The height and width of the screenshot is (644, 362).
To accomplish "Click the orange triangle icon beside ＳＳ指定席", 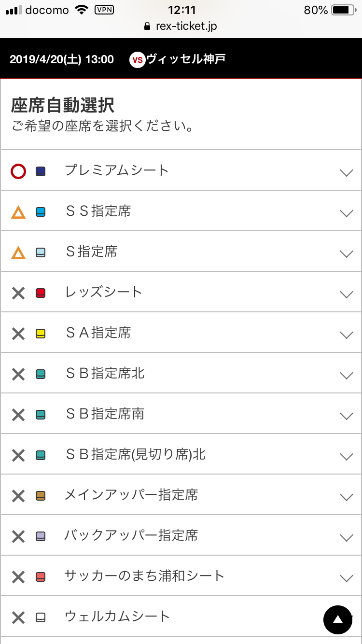I will 18,212.
